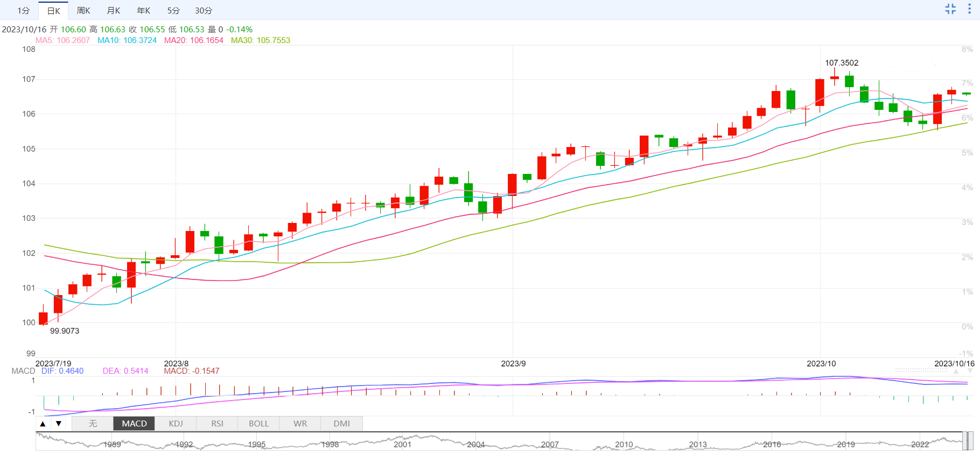Click the last candlestick on the chart
The image size is (980, 462).
pos(967,94)
